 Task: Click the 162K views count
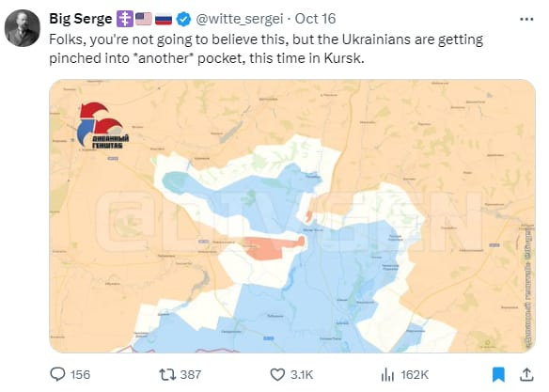415,374
